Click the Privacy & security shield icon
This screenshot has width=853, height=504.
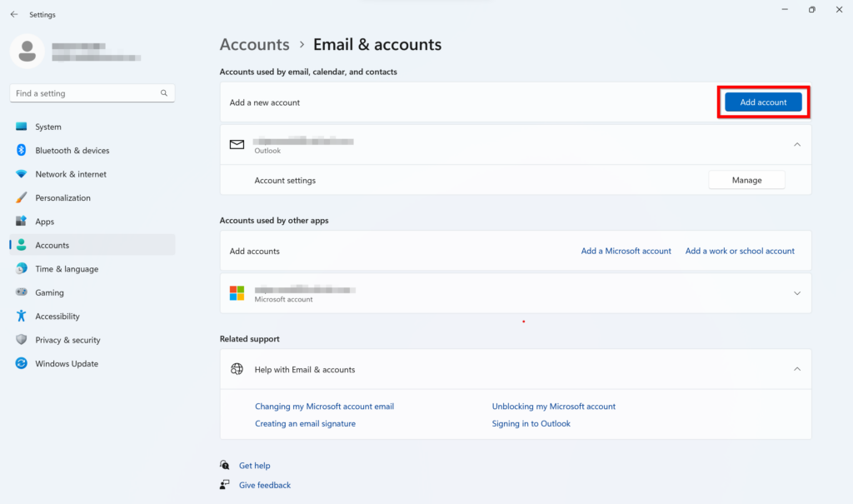22,340
